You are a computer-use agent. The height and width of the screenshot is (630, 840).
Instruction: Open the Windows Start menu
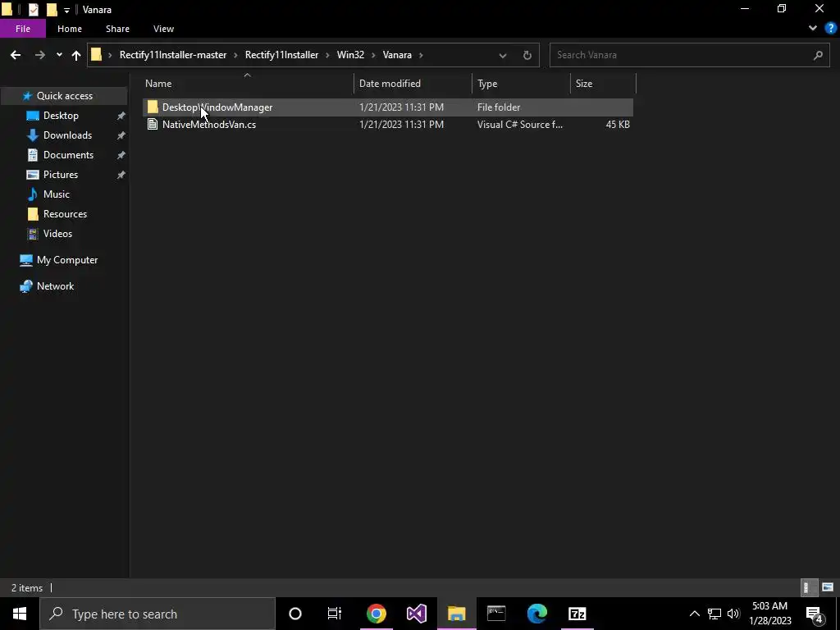(20, 614)
